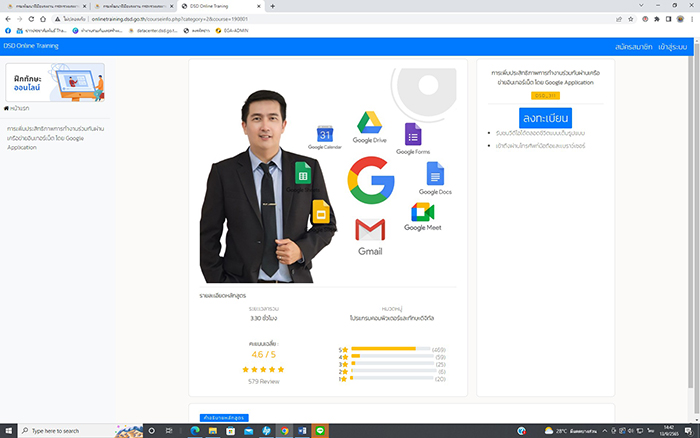
Task: Close the DSD Online Training tab
Action: [259, 6]
